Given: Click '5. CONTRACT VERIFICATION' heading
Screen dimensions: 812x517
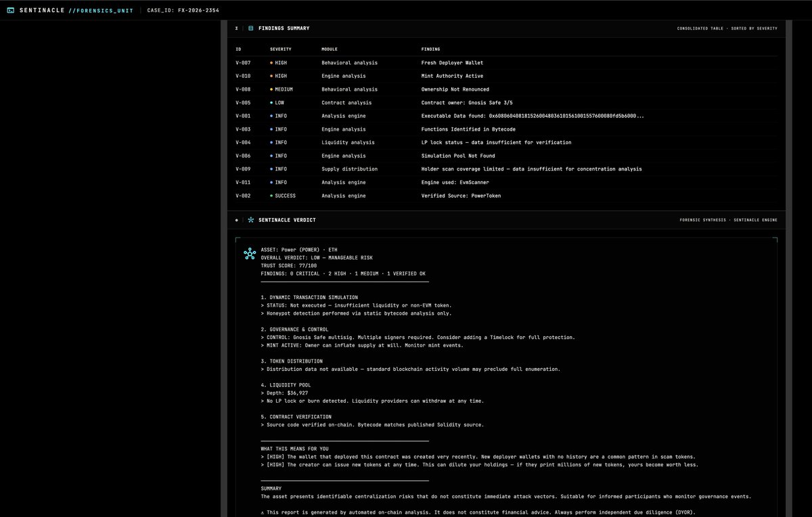Looking at the screenshot, I should [296, 417].
